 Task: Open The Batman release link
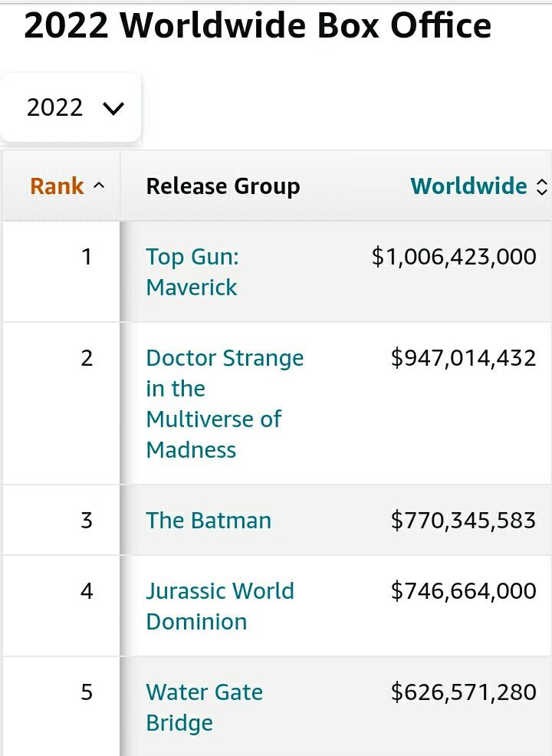click(x=209, y=521)
